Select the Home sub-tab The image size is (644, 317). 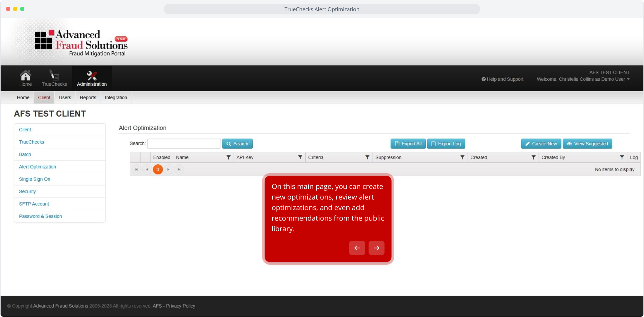pos(23,97)
